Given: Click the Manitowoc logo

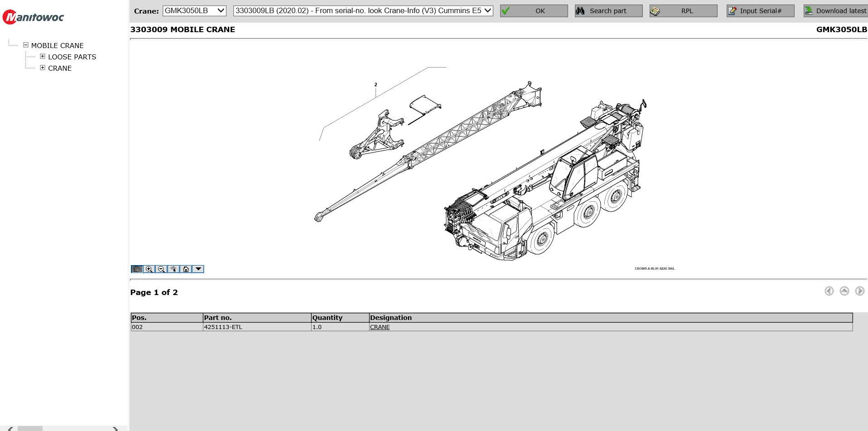Looking at the screenshot, I should (33, 17).
